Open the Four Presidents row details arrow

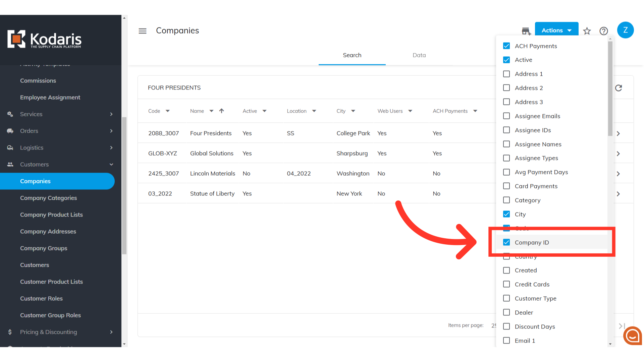[618, 133]
